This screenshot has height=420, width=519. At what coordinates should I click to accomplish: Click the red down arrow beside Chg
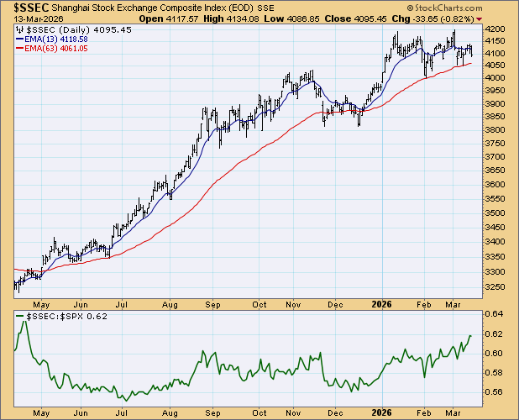coord(479,18)
